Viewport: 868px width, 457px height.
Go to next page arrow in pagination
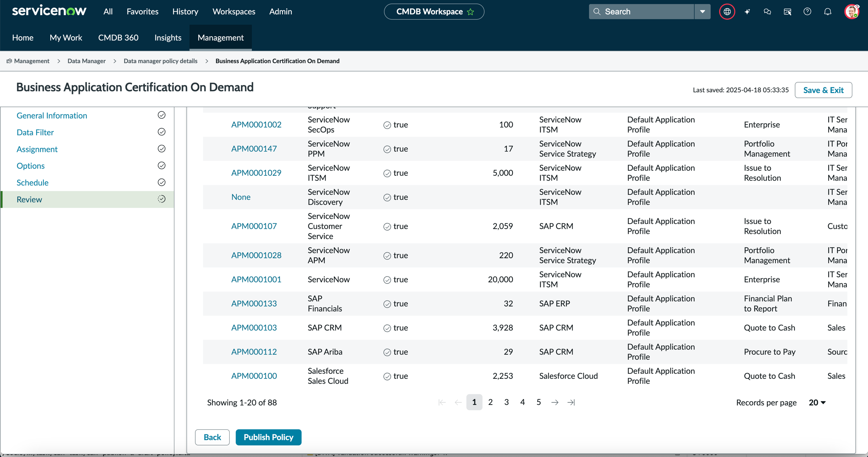555,402
